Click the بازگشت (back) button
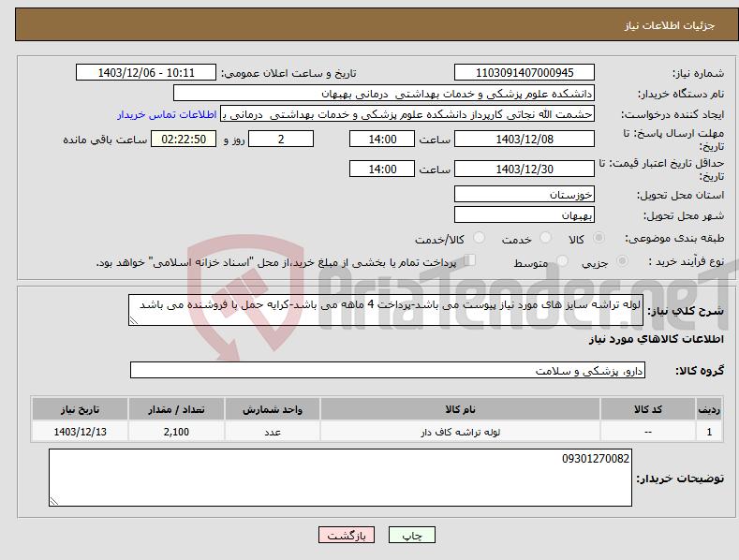739x560 pixels. tap(347, 535)
